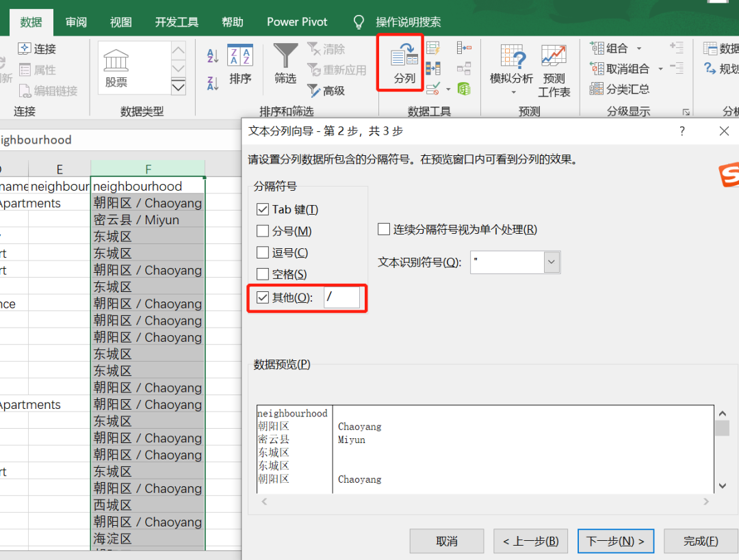Click the hide detail icon in 分级显示
The height and width of the screenshot is (560, 739).
(x=677, y=68)
